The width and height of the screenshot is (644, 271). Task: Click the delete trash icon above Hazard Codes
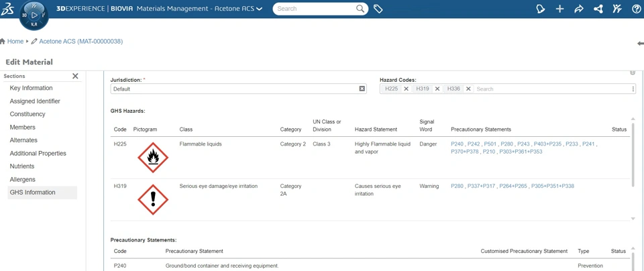click(633, 72)
